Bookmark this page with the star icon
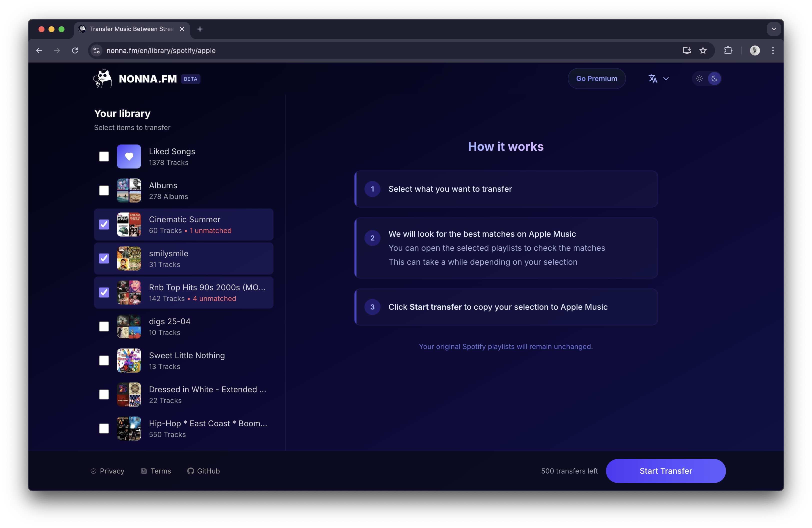 coord(703,50)
